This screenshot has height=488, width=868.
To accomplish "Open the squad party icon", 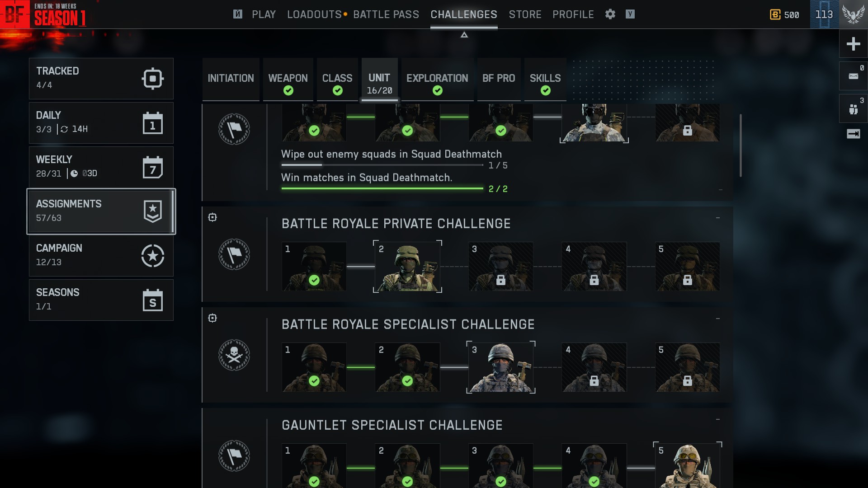I will pyautogui.click(x=853, y=108).
